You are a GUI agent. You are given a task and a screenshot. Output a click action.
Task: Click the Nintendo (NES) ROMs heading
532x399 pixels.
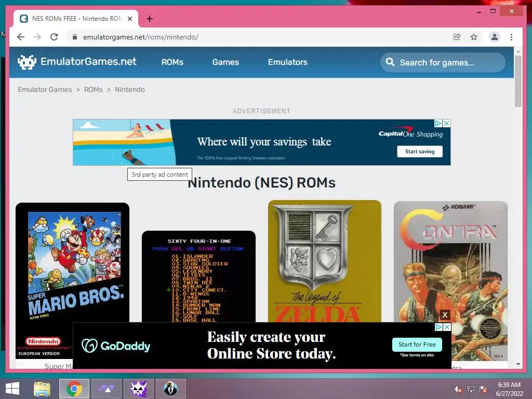(262, 182)
